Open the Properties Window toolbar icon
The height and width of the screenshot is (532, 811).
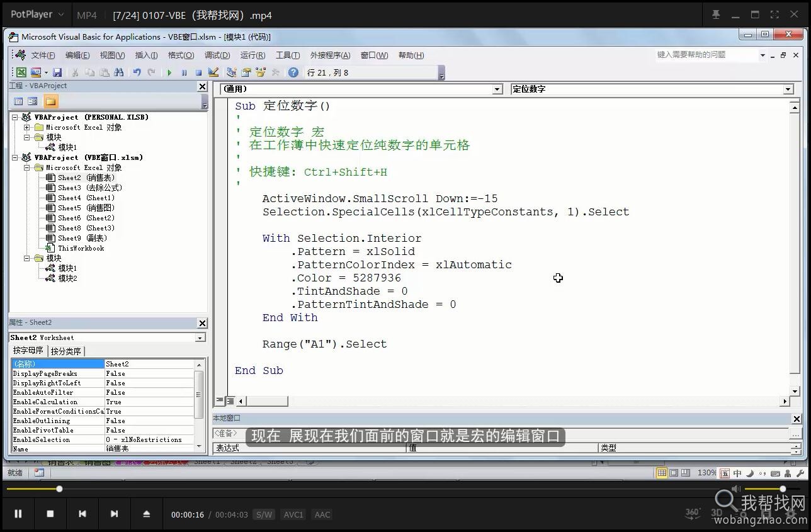click(246, 72)
